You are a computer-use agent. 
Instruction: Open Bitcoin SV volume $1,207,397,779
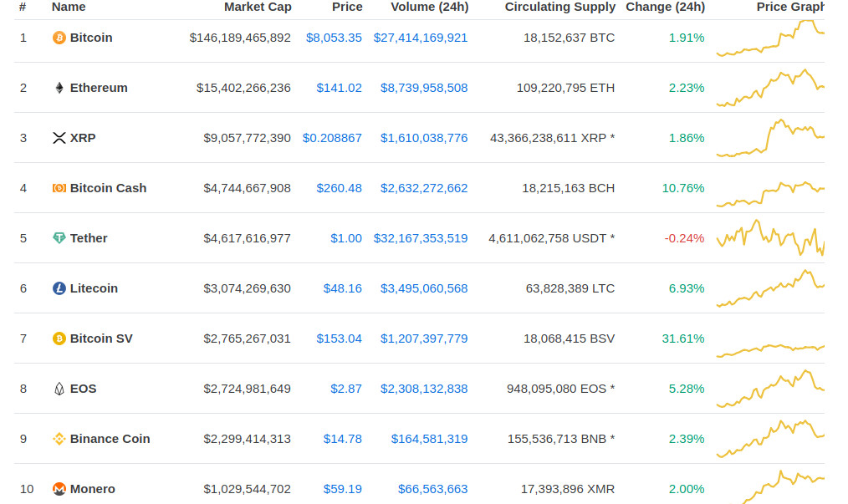tap(424, 339)
